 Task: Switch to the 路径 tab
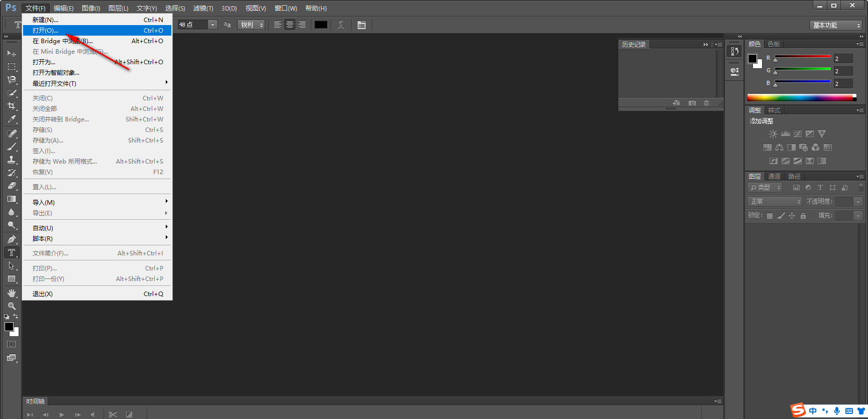pos(794,177)
